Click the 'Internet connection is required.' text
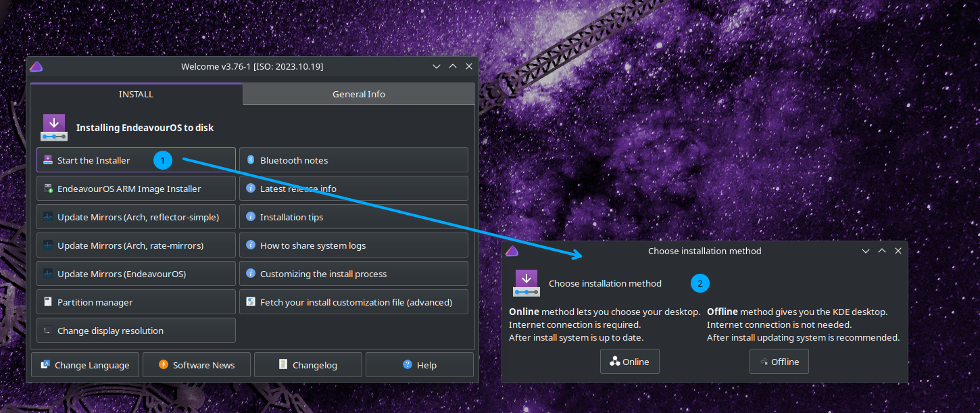 coord(574,324)
